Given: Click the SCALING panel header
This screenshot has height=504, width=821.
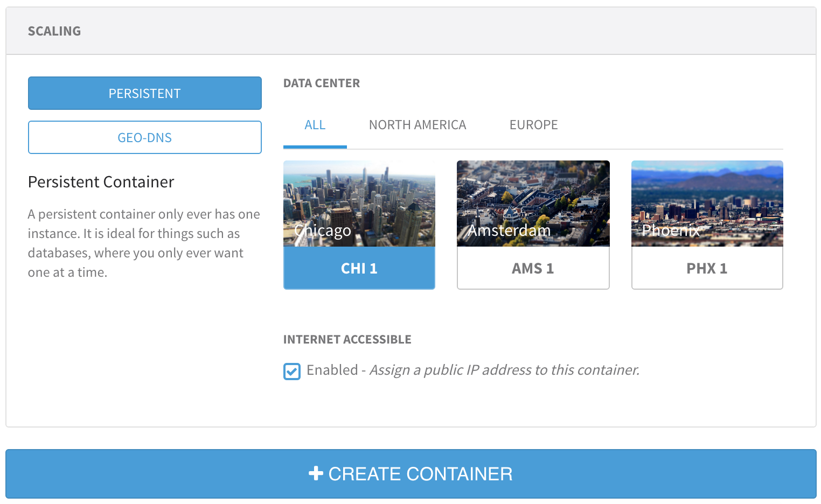Looking at the screenshot, I should coord(54,31).
